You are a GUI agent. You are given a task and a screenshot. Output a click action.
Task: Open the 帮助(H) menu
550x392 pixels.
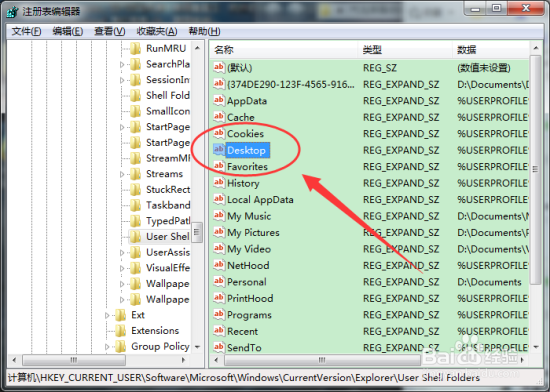pyautogui.click(x=204, y=32)
